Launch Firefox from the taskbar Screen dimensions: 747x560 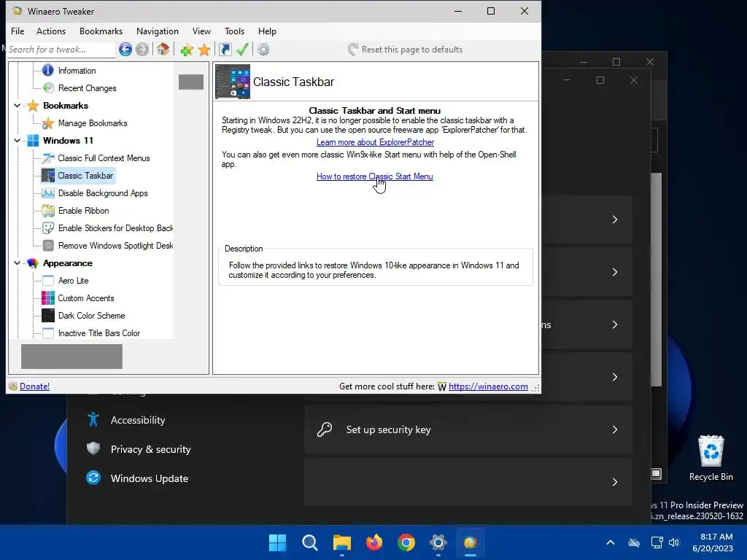(x=374, y=542)
